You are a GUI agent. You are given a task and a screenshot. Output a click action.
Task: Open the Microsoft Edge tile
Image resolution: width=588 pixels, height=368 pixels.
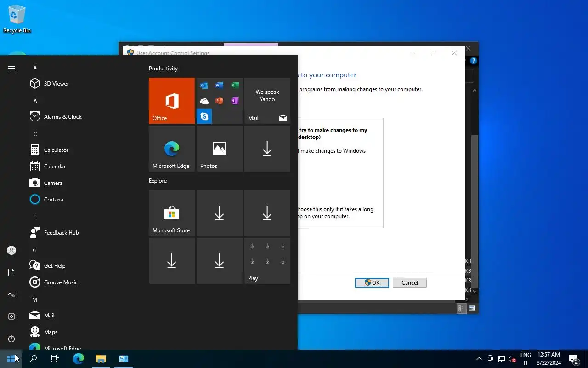coord(172,149)
